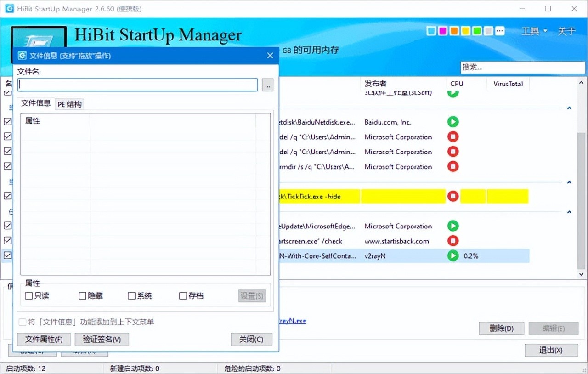Open the 工具 tools dropdown menu
Image resolution: width=588 pixels, height=374 pixels.
tap(534, 31)
